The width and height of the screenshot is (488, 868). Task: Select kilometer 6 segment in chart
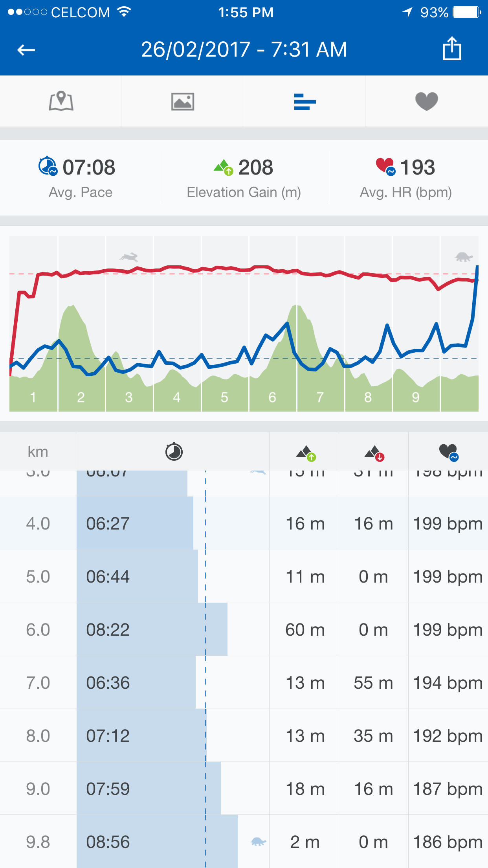pyautogui.click(x=273, y=397)
